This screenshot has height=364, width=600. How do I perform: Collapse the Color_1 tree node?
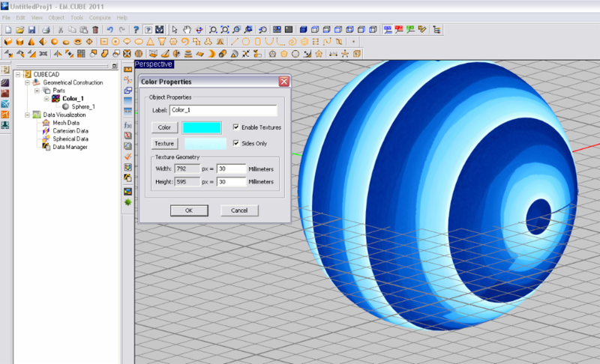[46, 98]
